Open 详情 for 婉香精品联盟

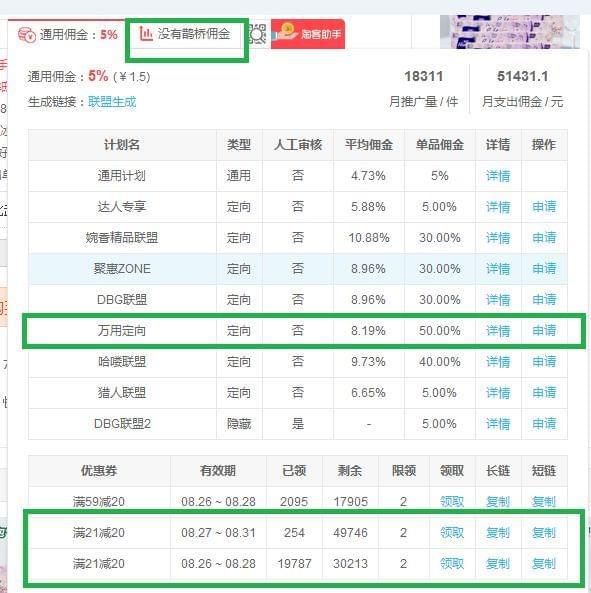[498, 238]
